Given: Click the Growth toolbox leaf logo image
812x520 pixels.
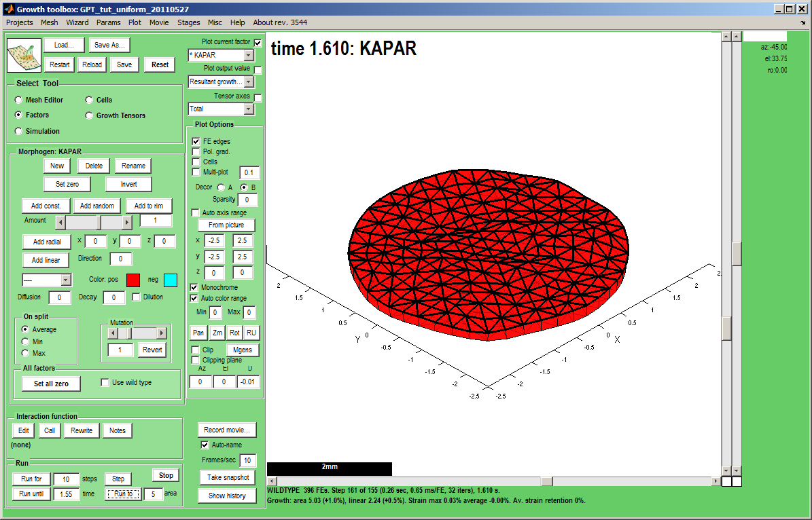Looking at the screenshot, I should (24, 55).
